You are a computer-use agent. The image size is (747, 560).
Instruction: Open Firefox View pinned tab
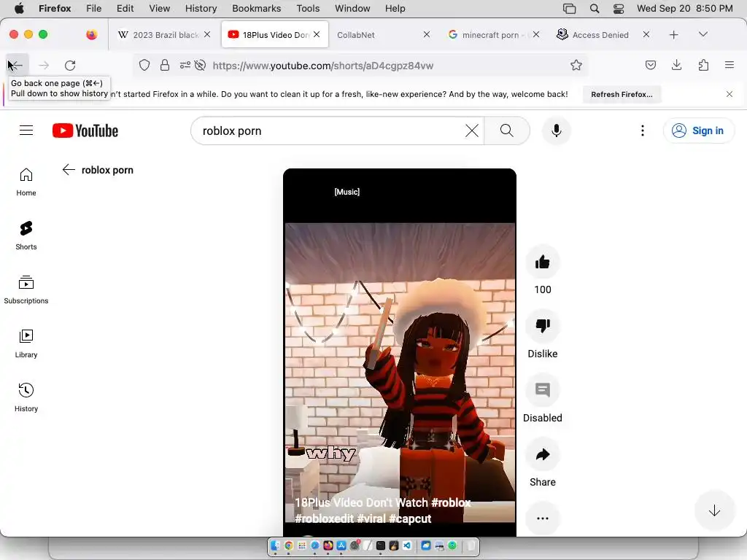coord(91,34)
